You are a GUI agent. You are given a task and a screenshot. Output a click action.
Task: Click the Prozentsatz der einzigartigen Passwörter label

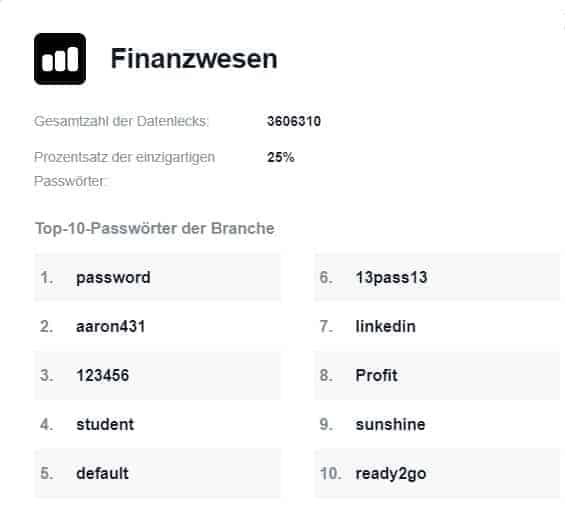point(124,169)
